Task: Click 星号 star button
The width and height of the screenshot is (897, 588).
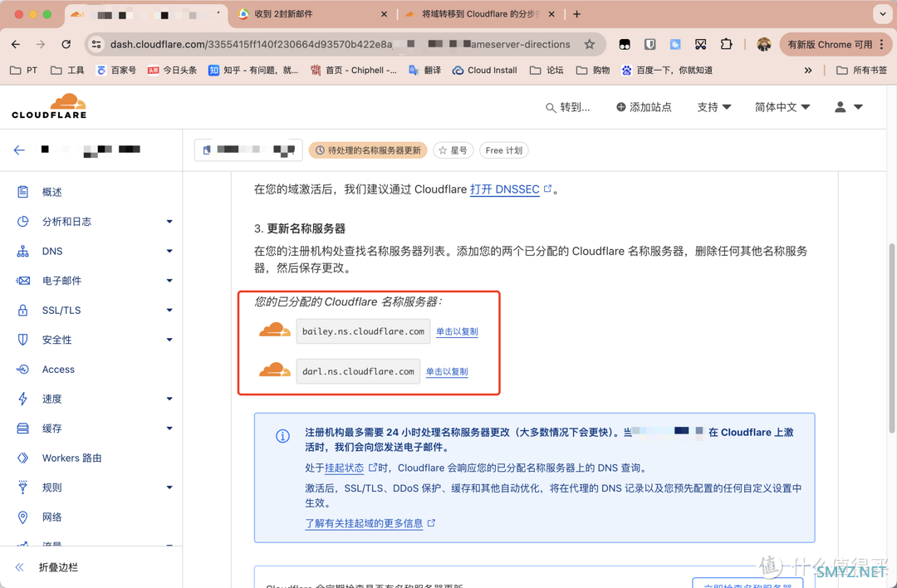Action: click(x=453, y=150)
